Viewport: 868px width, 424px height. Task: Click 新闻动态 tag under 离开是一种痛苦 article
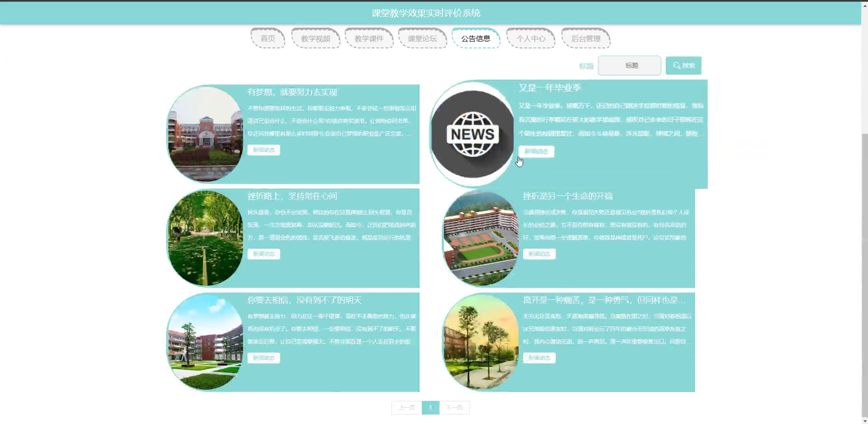coord(539,358)
